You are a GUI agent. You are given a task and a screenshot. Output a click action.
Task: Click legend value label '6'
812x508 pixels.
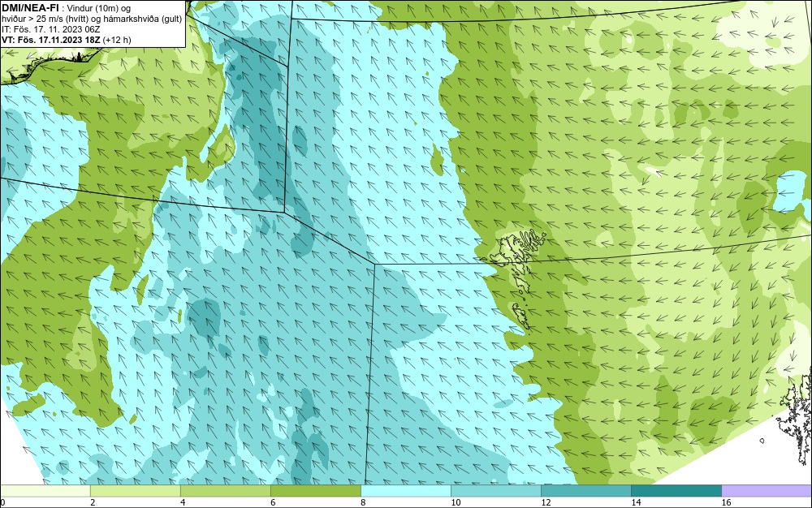coord(273,502)
